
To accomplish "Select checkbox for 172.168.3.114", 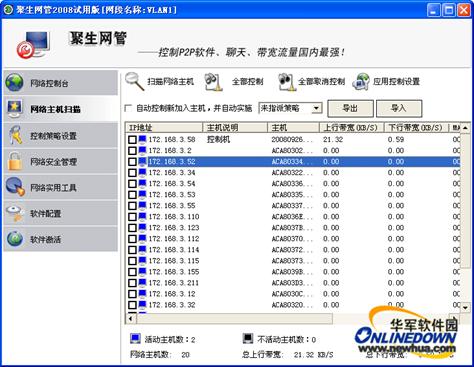I will click(132, 250).
